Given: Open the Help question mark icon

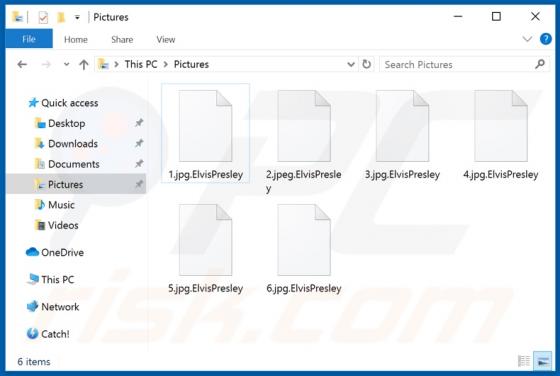Looking at the screenshot, I should coord(545,39).
